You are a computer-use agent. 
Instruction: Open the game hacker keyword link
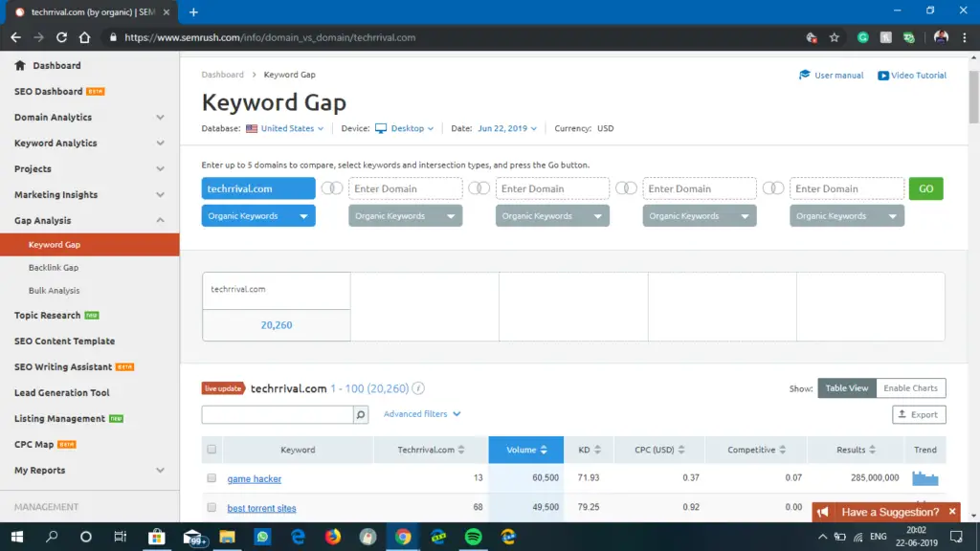[255, 479]
